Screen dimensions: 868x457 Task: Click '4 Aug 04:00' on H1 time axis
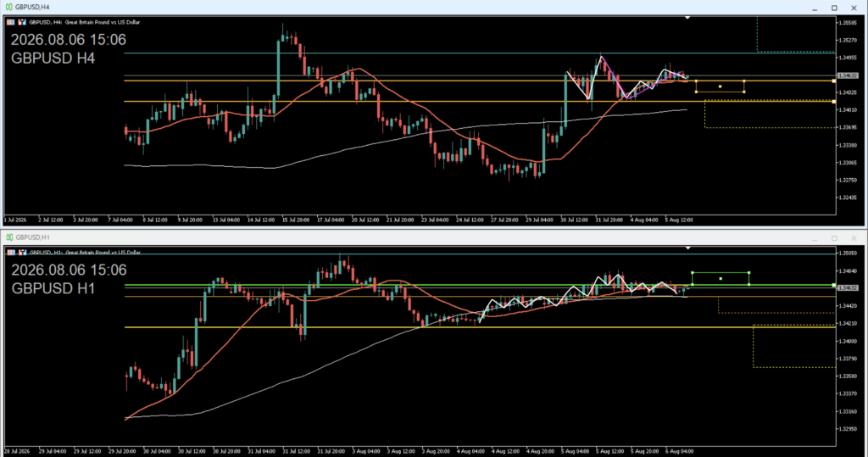tap(471, 451)
